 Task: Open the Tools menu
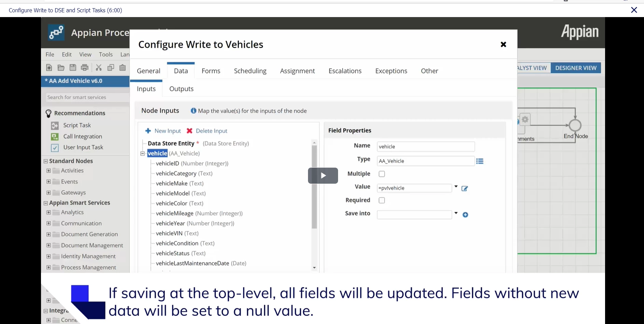pos(106,54)
